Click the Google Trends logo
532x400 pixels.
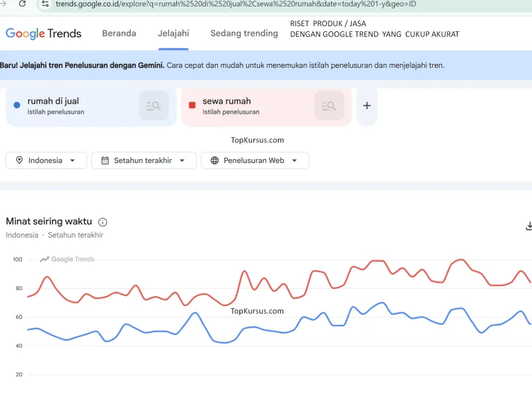pyautogui.click(x=43, y=33)
